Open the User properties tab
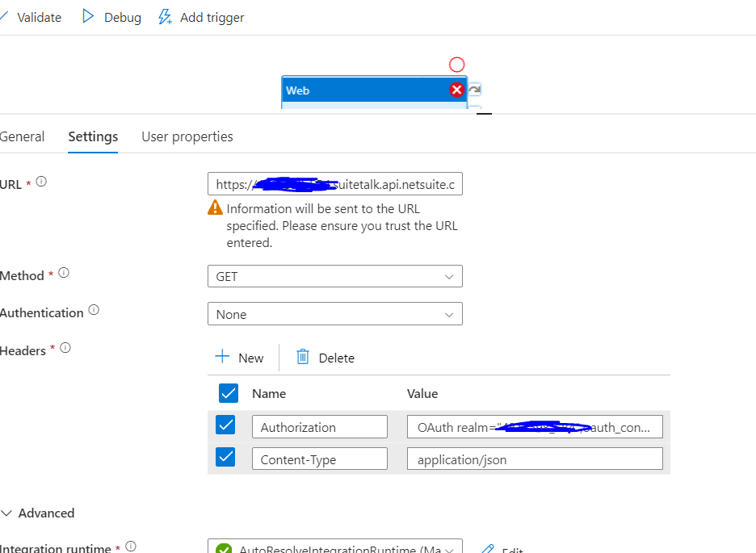This screenshot has height=553, width=756. tap(187, 136)
